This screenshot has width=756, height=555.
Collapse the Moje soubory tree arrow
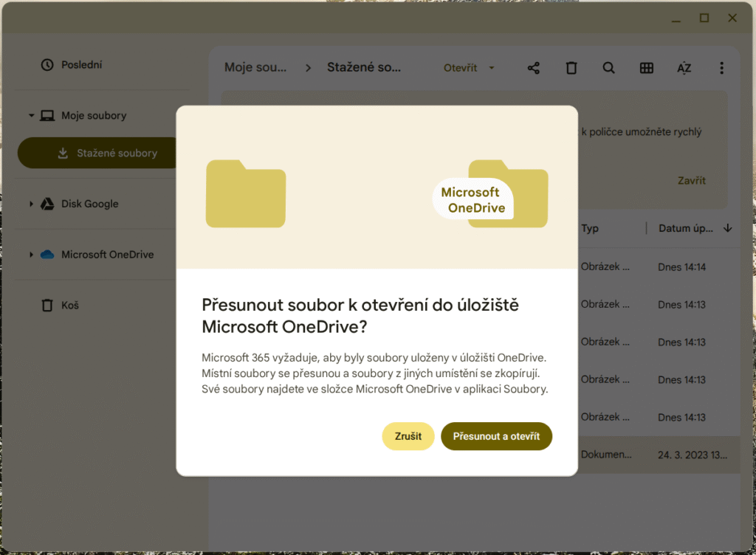coord(31,116)
